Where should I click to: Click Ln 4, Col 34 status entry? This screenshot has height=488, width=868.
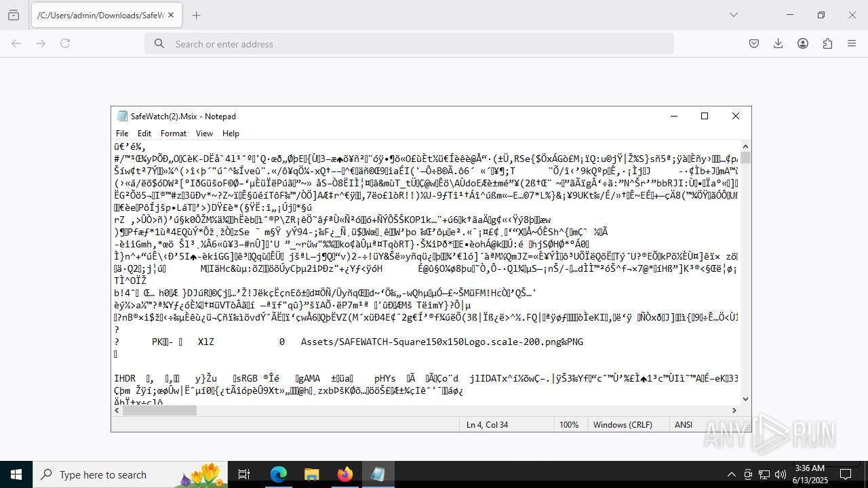(x=487, y=425)
